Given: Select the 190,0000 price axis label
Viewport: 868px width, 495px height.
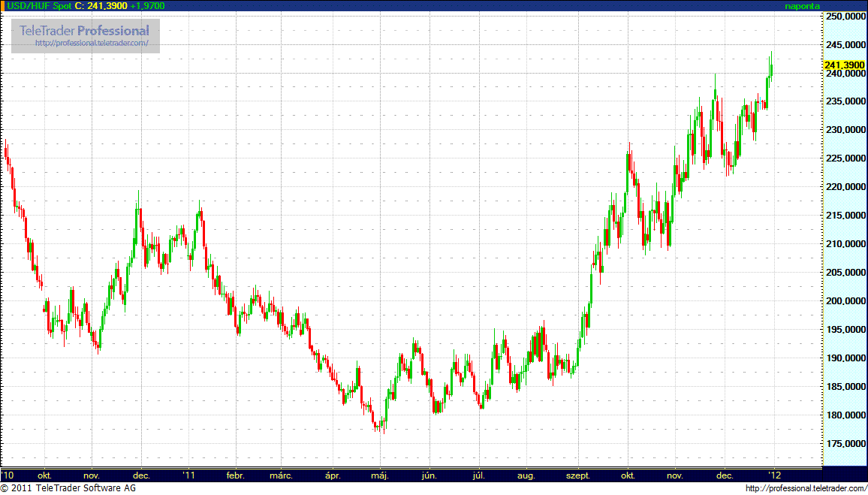Looking at the screenshot, I should [x=845, y=358].
